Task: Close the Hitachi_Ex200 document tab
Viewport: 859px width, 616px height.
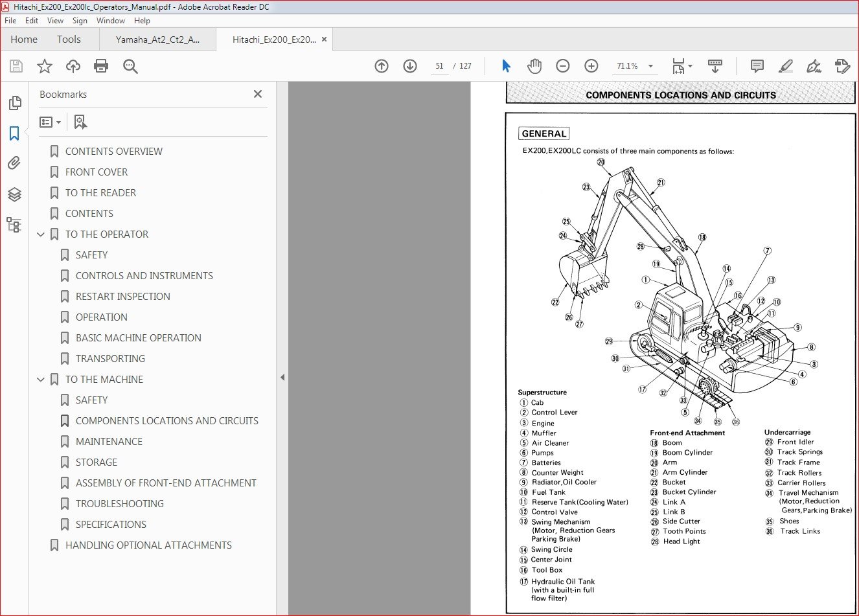Action: (x=324, y=40)
